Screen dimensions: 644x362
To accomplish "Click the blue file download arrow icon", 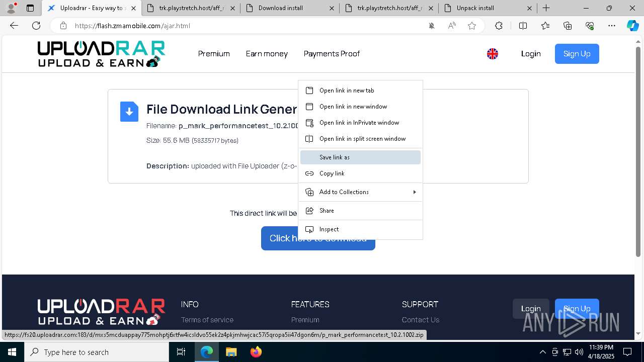I will [x=129, y=112].
